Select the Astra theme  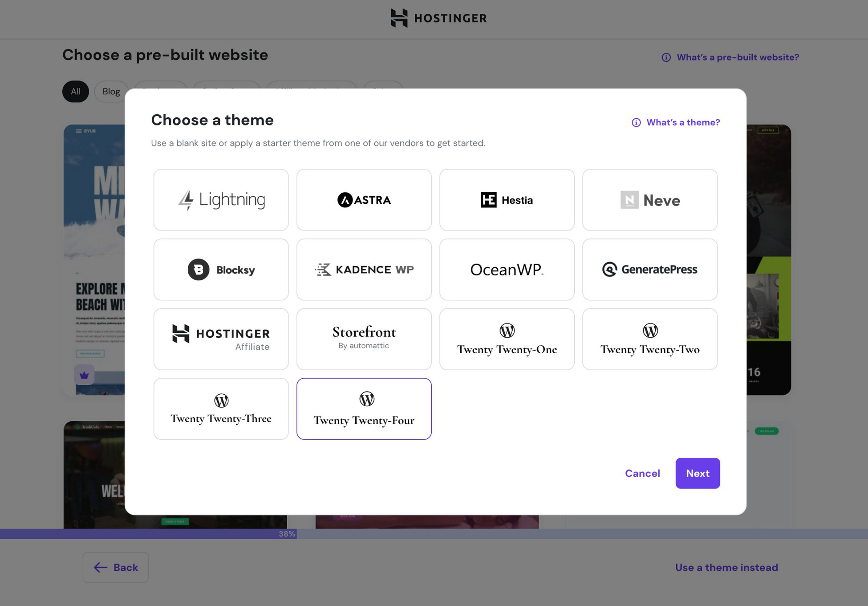[364, 200]
